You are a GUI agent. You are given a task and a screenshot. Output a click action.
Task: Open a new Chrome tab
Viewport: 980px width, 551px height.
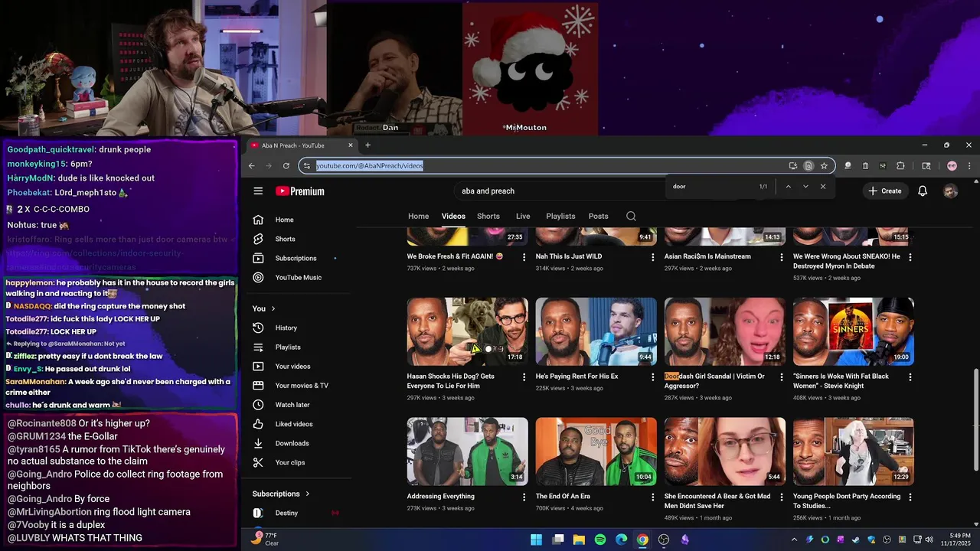tap(367, 145)
